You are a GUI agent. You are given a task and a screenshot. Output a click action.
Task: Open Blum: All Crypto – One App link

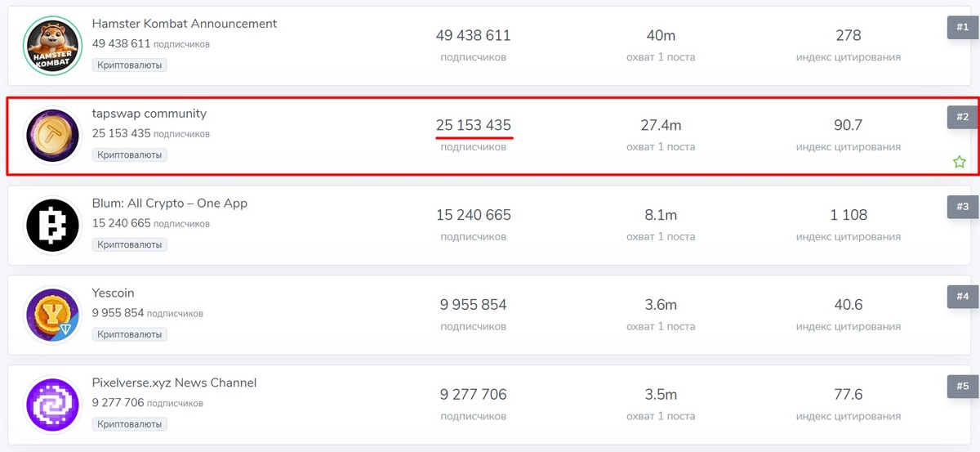point(170,204)
